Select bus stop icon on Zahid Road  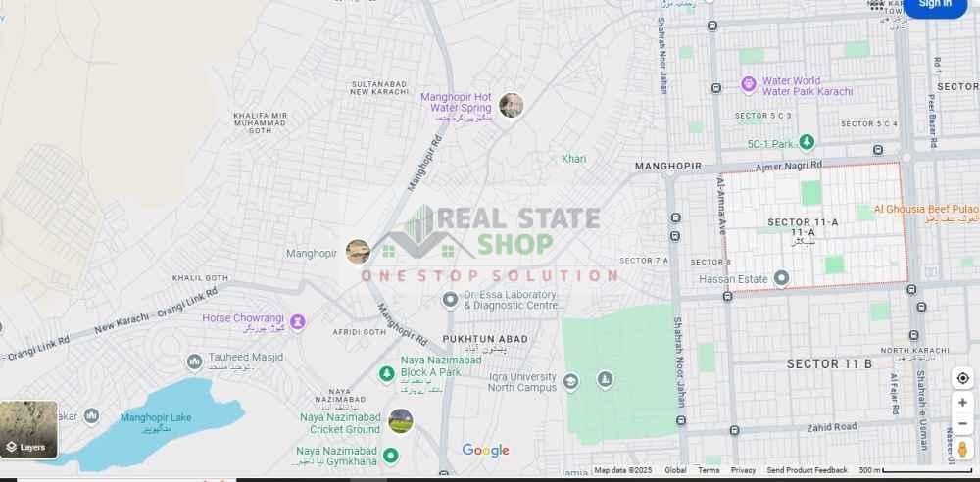734,430
